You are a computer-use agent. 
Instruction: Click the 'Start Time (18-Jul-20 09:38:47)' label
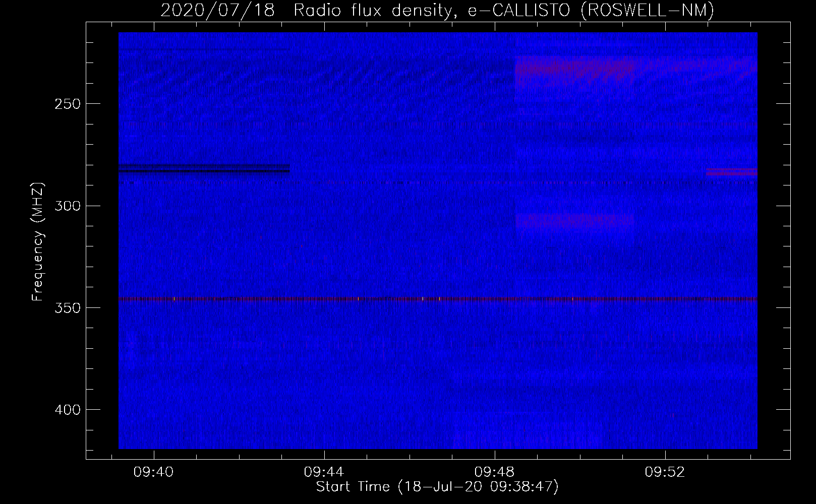click(437, 487)
